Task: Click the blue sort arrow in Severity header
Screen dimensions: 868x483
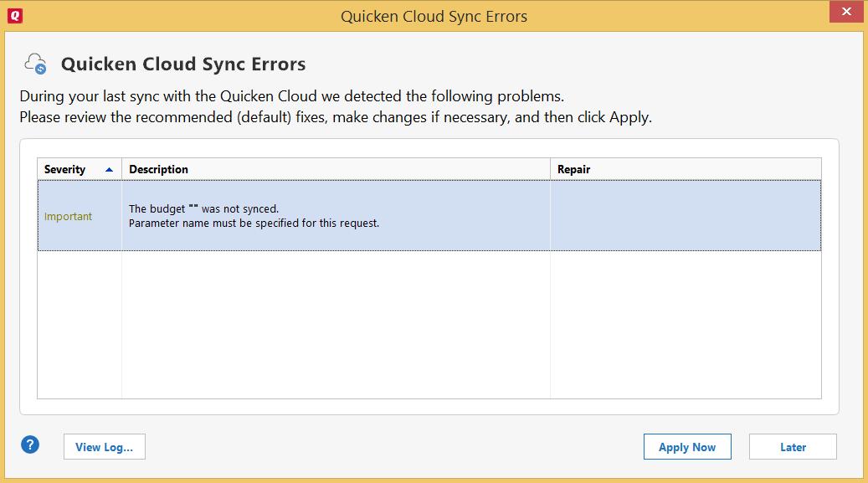Action: (x=109, y=170)
